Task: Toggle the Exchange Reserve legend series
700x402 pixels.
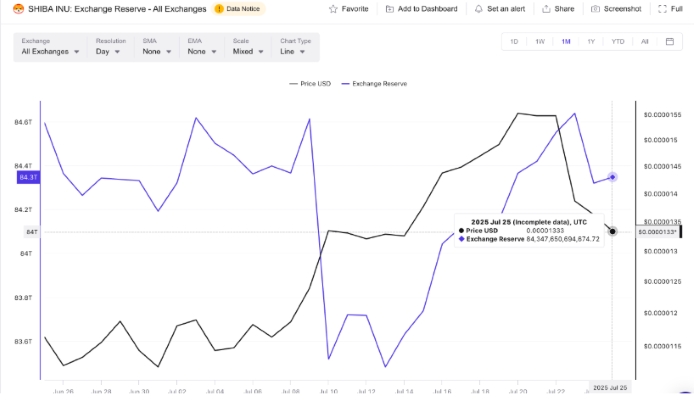Action: click(374, 84)
